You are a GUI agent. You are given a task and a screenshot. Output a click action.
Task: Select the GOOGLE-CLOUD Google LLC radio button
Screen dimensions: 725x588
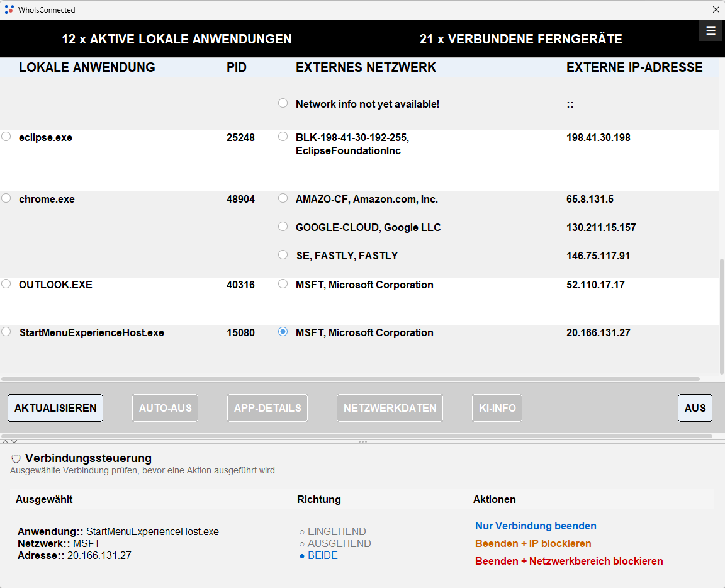click(x=283, y=227)
